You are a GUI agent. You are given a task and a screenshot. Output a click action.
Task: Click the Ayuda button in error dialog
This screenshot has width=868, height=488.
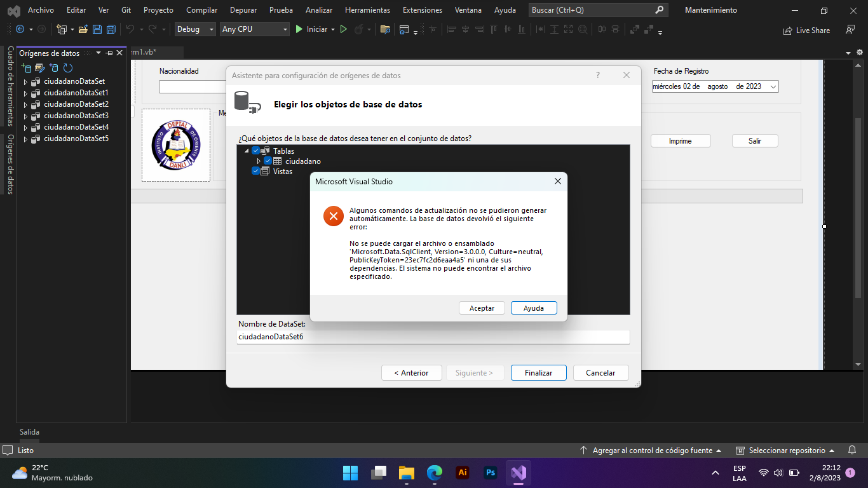click(534, 308)
